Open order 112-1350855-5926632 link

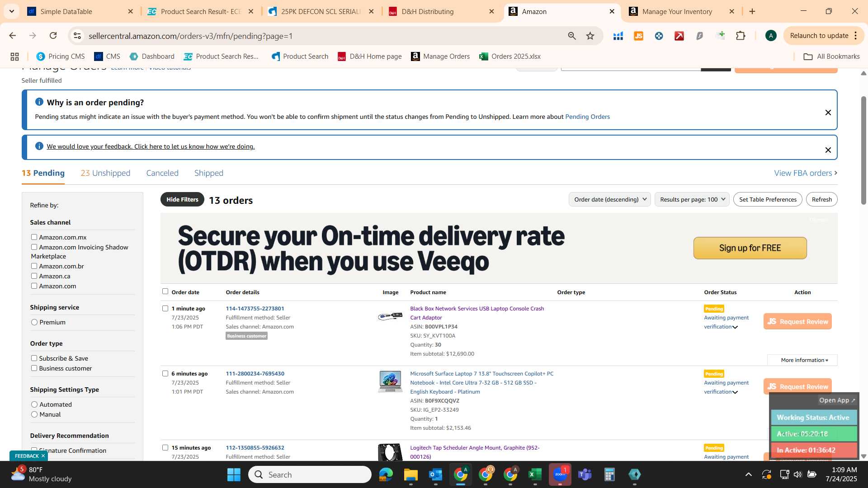click(x=255, y=448)
